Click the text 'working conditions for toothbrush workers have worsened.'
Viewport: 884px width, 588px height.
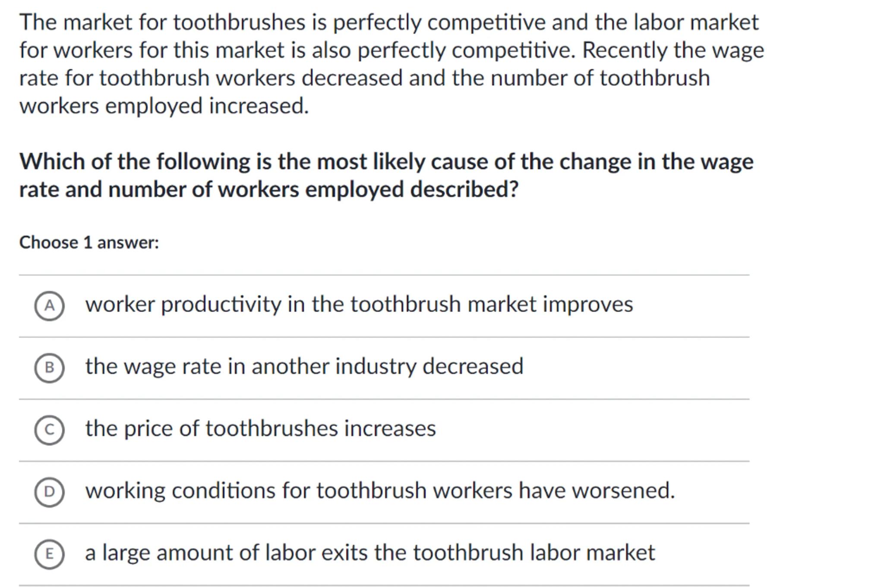pos(380,491)
